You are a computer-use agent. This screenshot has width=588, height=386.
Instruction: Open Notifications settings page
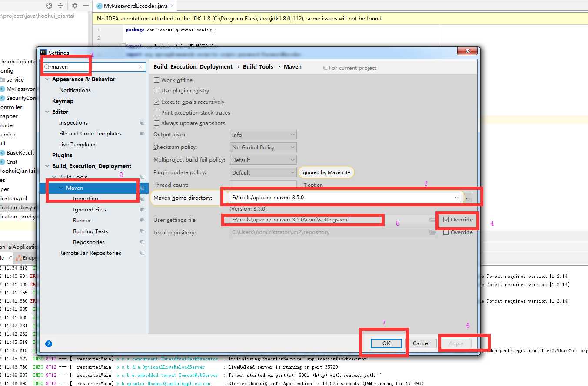(x=75, y=90)
